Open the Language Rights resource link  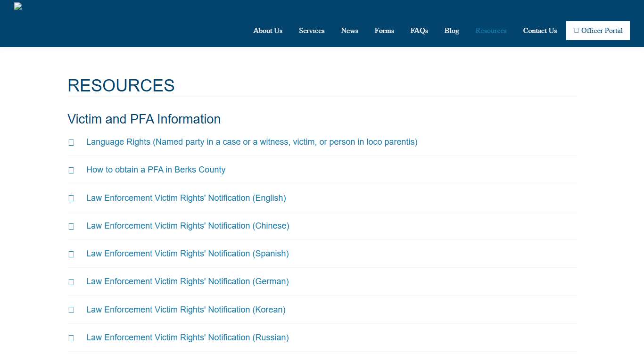coord(252,142)
